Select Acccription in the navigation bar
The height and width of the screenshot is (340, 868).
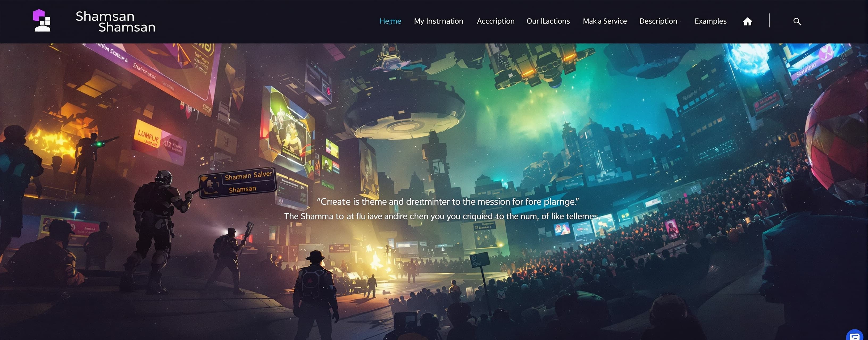pos(495,21)
